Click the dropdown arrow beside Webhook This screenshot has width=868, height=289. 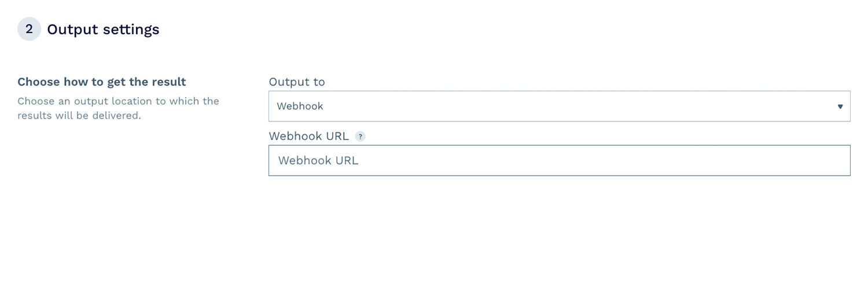(840, 106)
